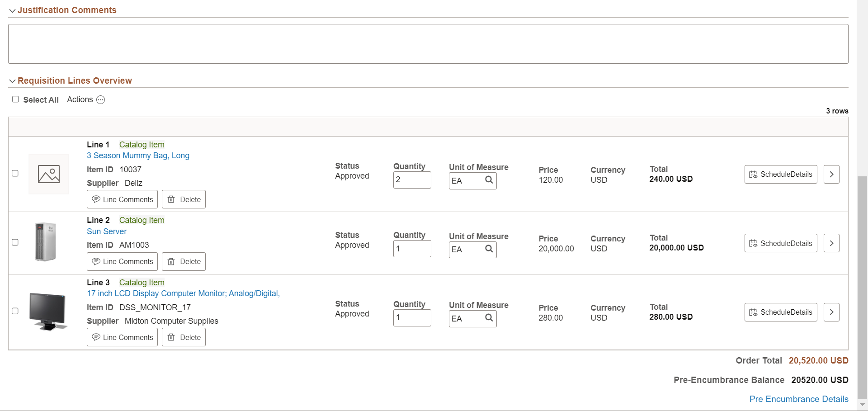Open the Unit of Measure lookup magnifier on Line 1
This screenshot has width=868, height=411.
tap(489, 180)
